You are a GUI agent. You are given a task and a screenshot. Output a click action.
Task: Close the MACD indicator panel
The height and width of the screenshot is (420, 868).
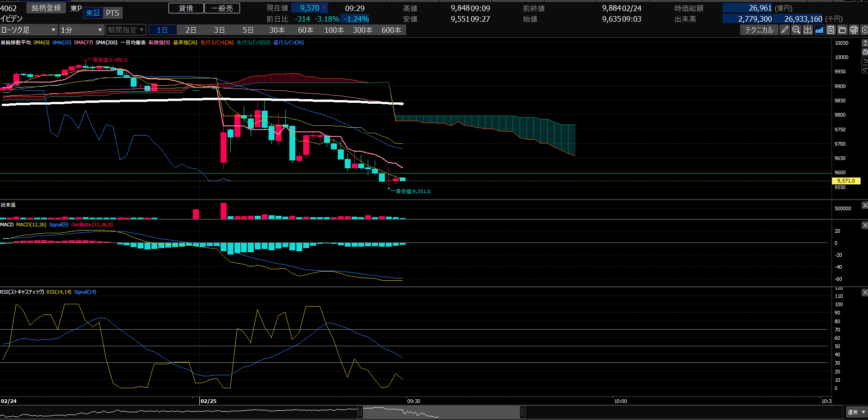(865, 225)
